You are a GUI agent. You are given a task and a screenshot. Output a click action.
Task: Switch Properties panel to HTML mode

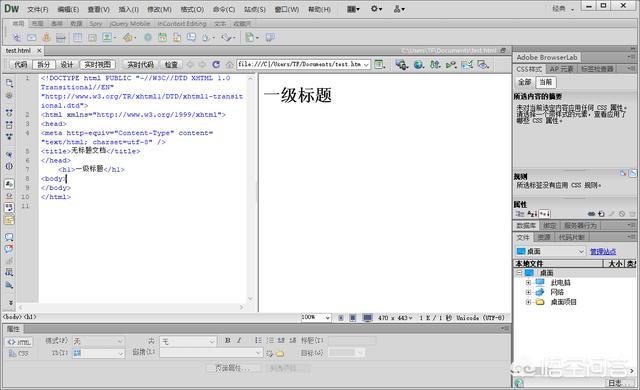tap(20, 342)
